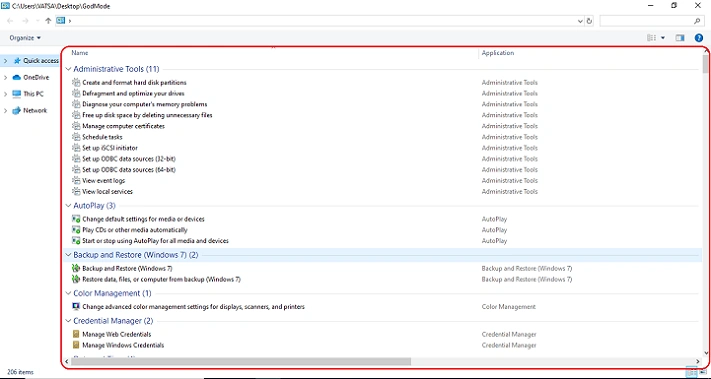Select 'Manage Web Credentials' text
Screen dimensions: 711x379
[117, 334]
